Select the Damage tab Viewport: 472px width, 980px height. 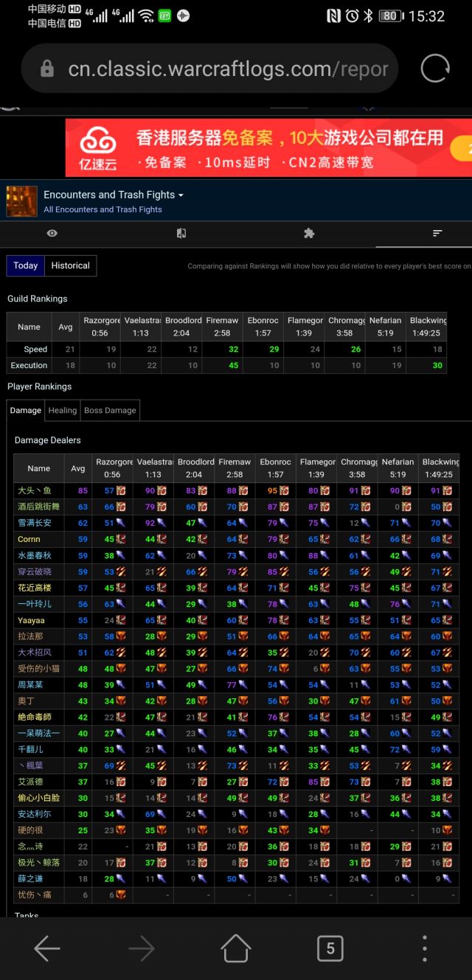[x=26, y=410]
